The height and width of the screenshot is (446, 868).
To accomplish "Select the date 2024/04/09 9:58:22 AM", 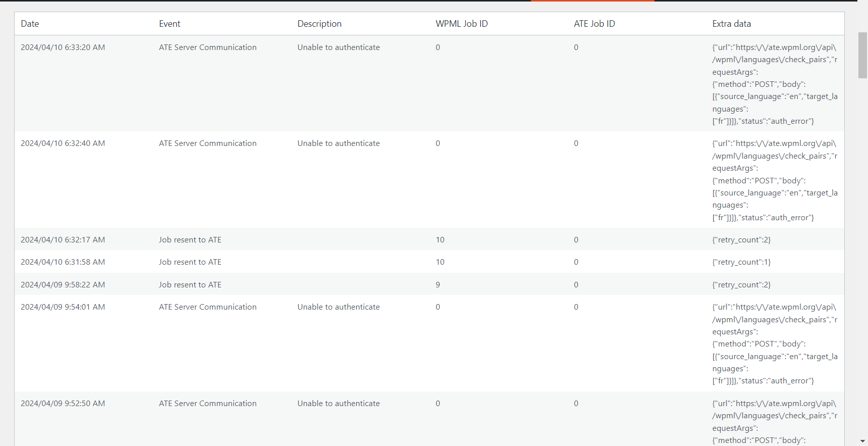I will click(x=63, y=285).
